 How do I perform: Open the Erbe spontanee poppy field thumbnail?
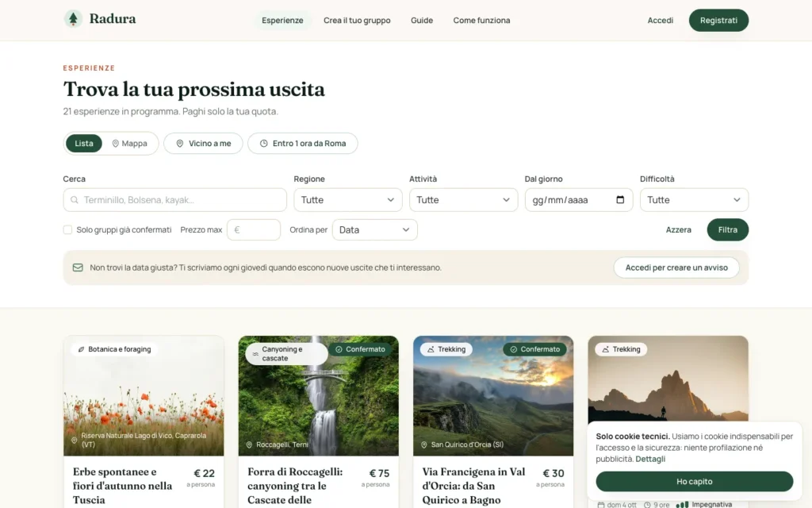(x=144, y=396)
